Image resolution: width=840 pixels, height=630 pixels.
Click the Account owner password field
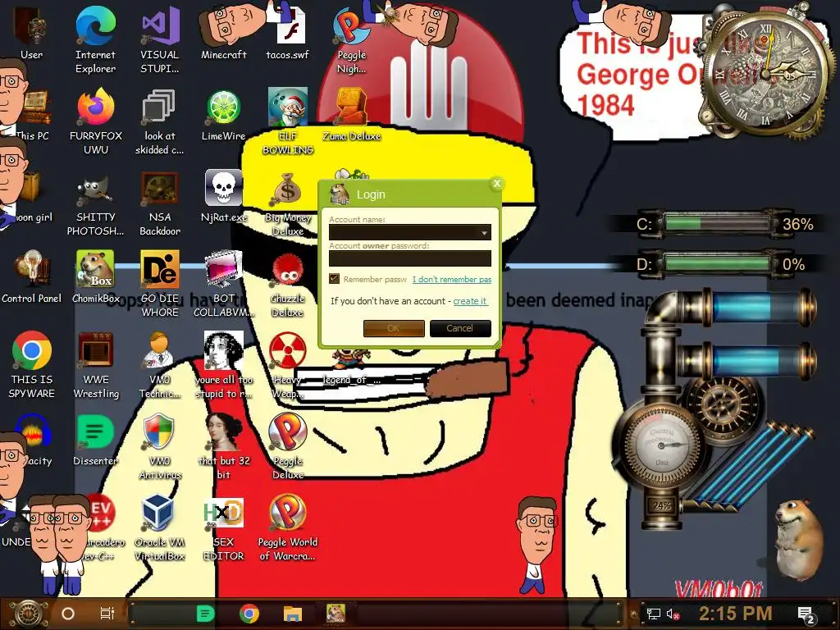410,258
